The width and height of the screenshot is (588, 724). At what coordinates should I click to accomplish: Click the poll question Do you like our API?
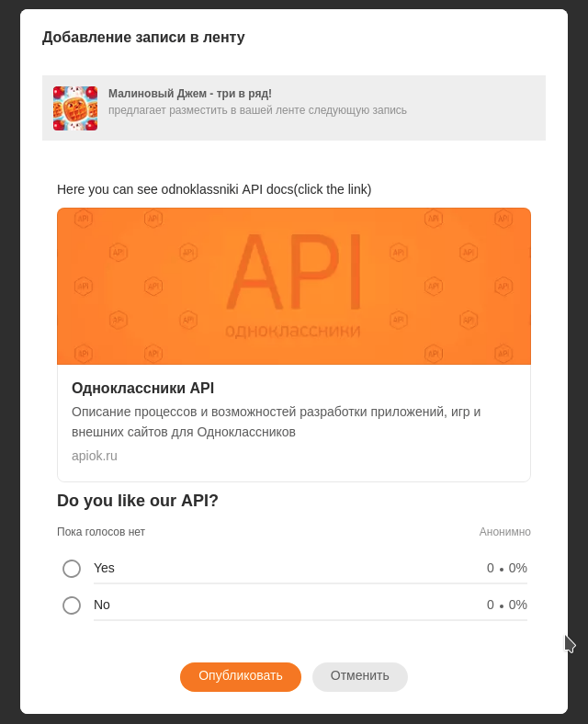[x=138, y=501]
